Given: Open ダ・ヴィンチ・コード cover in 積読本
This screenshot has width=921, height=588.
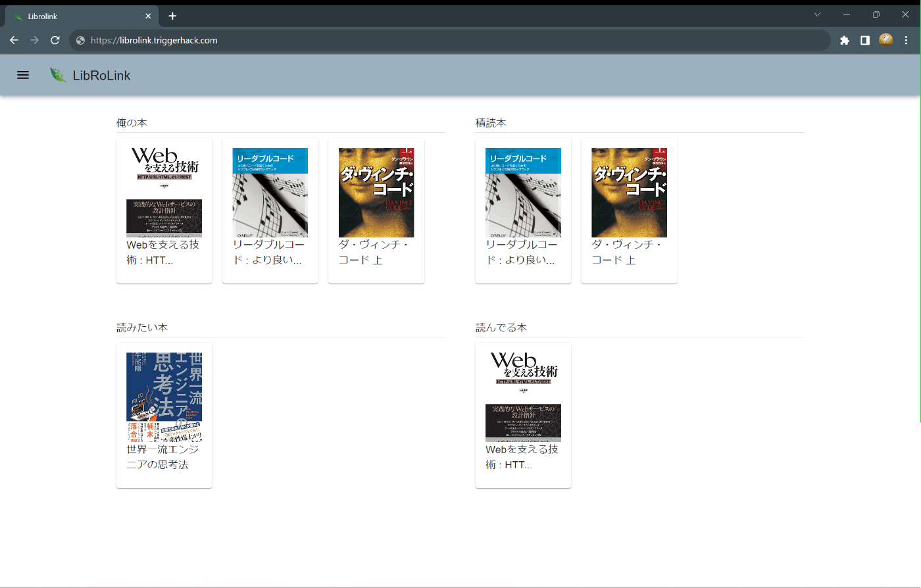Looking at the screenshot, I should click(629, 192).
